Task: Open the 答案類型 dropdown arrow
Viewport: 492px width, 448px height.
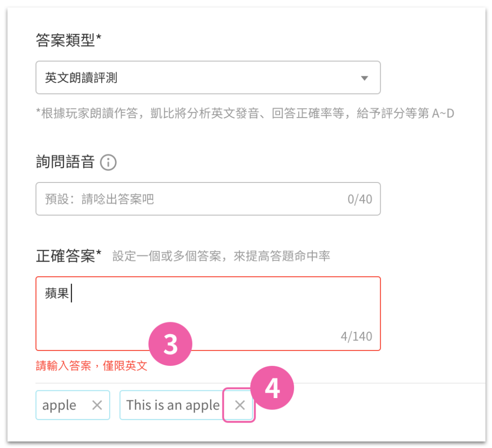Action: (364, 78)
